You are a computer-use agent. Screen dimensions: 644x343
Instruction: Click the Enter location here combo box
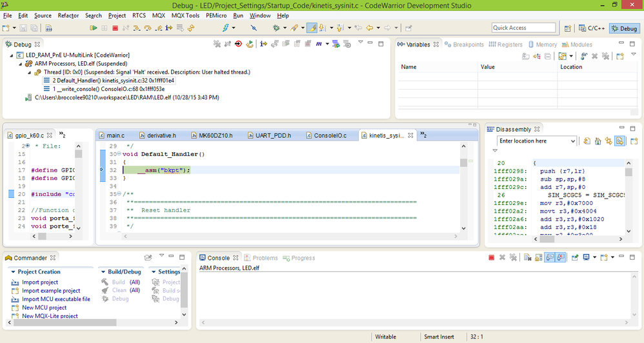pyautogui.click(x=536, y=141)
